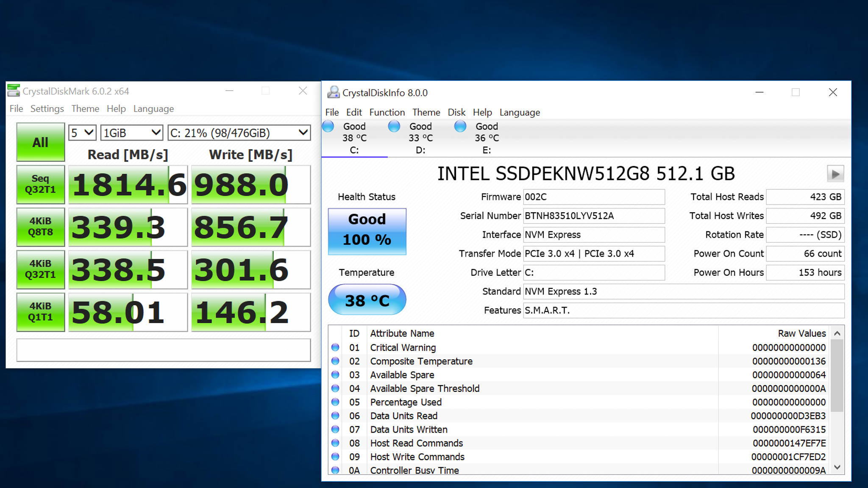The height and width of the screenshot is (488, 868).
Task: Click status orb beside Data Units Read
Action: [335, 416]
